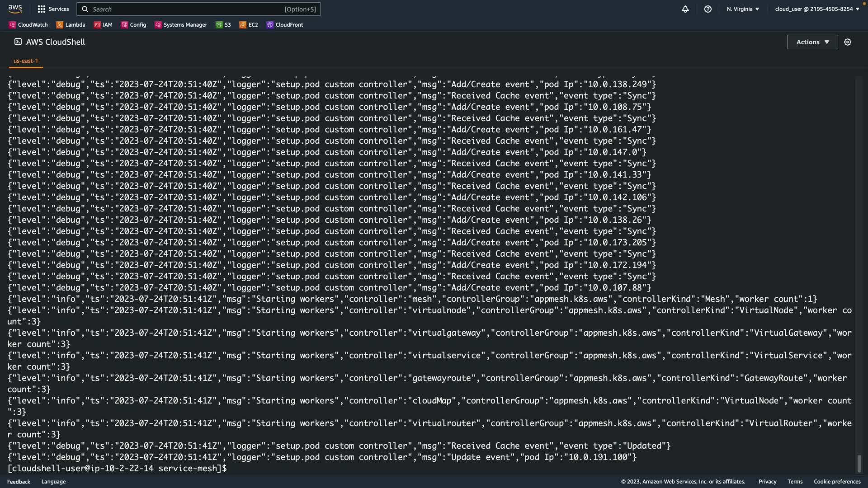Open the EC2 favorites shortcut
The height and width of the screenshot is (488, 868).
pos(249,25)
